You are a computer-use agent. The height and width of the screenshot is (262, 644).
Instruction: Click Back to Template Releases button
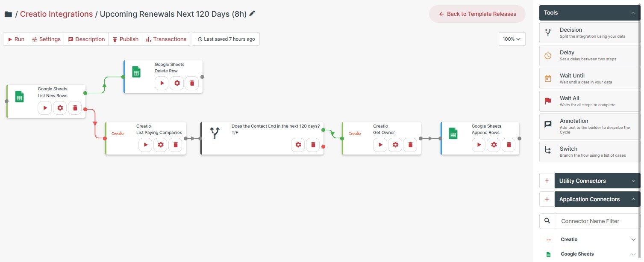477,14
